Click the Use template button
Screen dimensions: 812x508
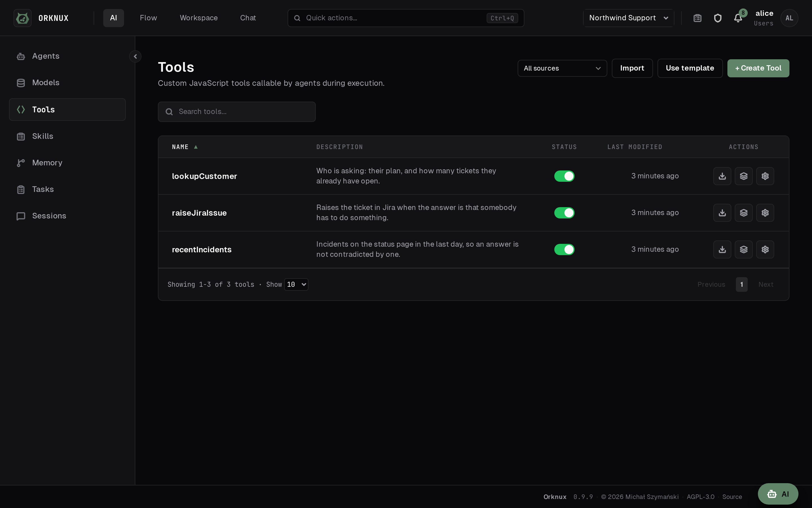[x=690, y=68]
